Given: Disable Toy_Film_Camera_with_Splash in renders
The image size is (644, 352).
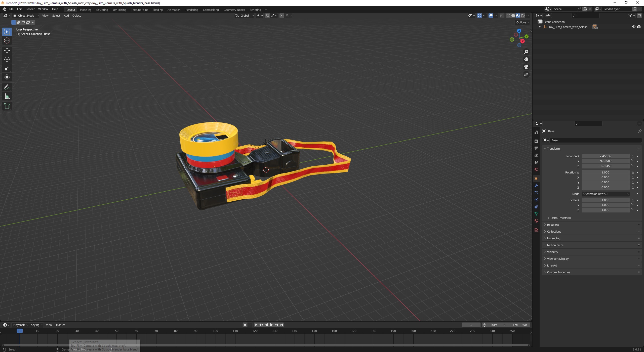Looking at the screenshot, I should [x=639, y=27].
